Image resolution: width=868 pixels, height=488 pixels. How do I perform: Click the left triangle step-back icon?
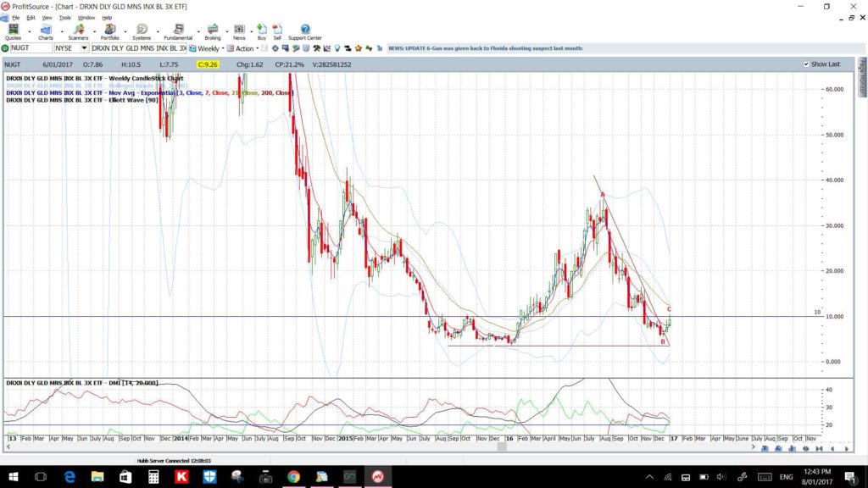point(832,449)
